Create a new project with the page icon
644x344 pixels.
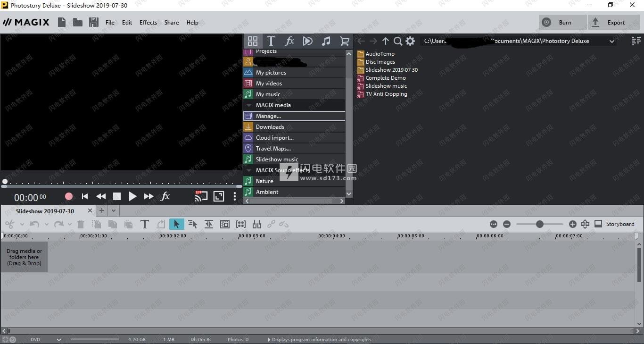(61, 22)
